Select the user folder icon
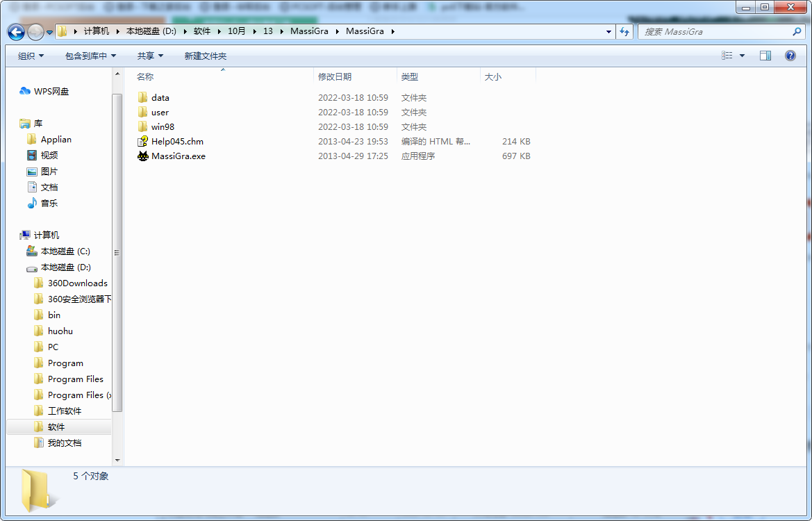 click(x=143, y=112)
